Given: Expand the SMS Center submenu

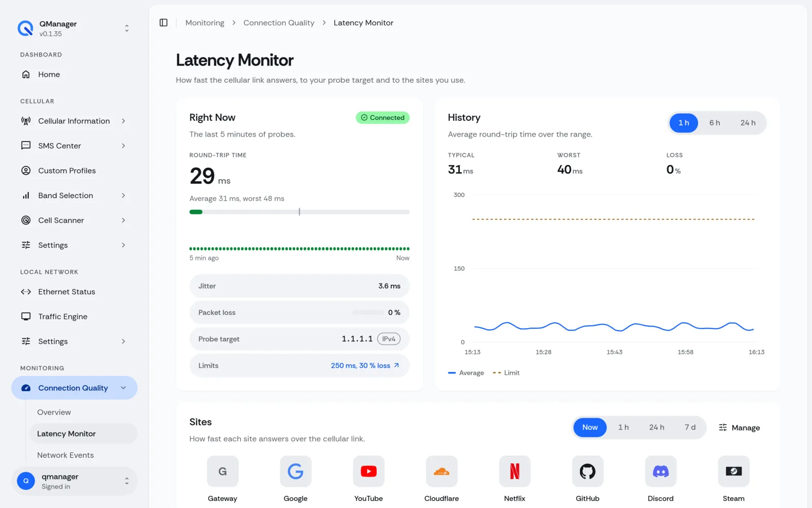Looking at the screenshot, I should [123, 146].
